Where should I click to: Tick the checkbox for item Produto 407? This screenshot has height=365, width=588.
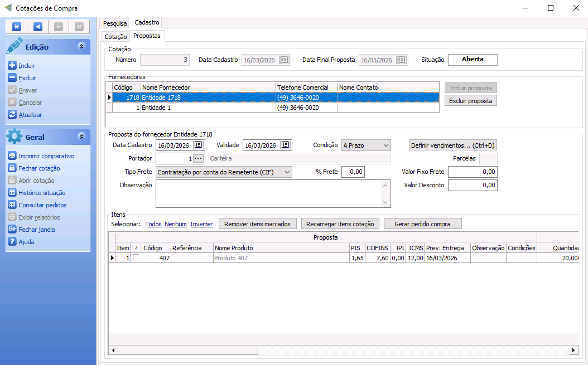pos(136,258)
